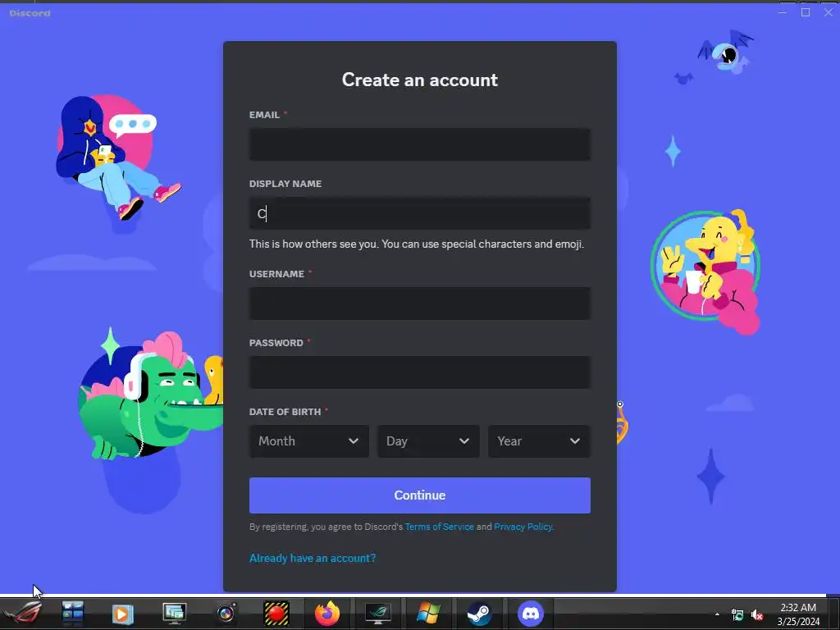840x630 pixels.
Task: Maximize the Discord window
Action: (x=806, y=12)
